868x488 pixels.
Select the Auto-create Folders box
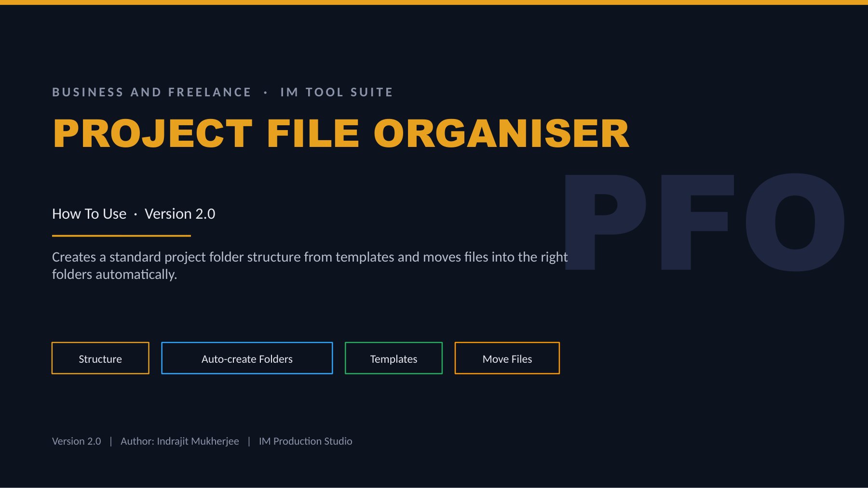point(247,358)
